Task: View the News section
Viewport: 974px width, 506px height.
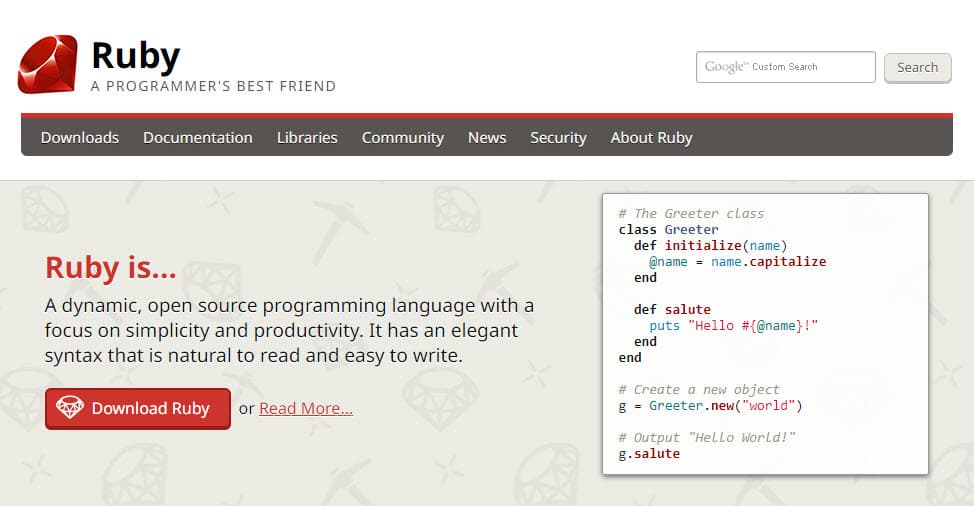Action: (487, 138)
